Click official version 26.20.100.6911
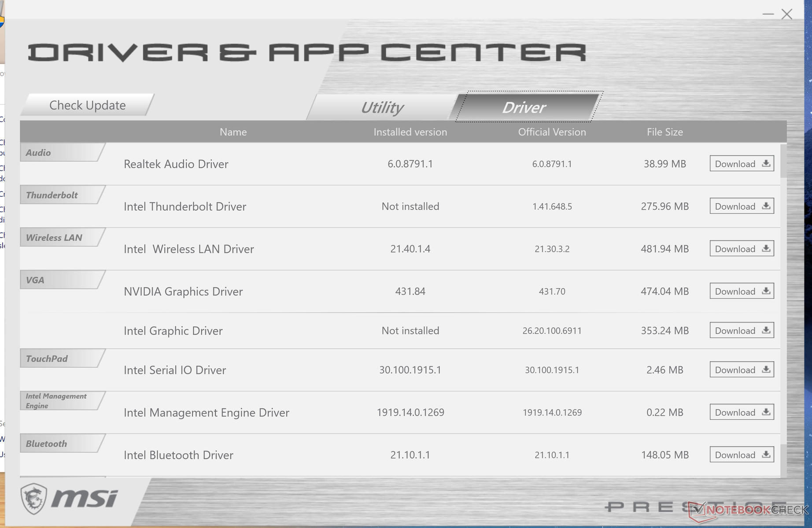The image size is (812, 528). point(552,331)
